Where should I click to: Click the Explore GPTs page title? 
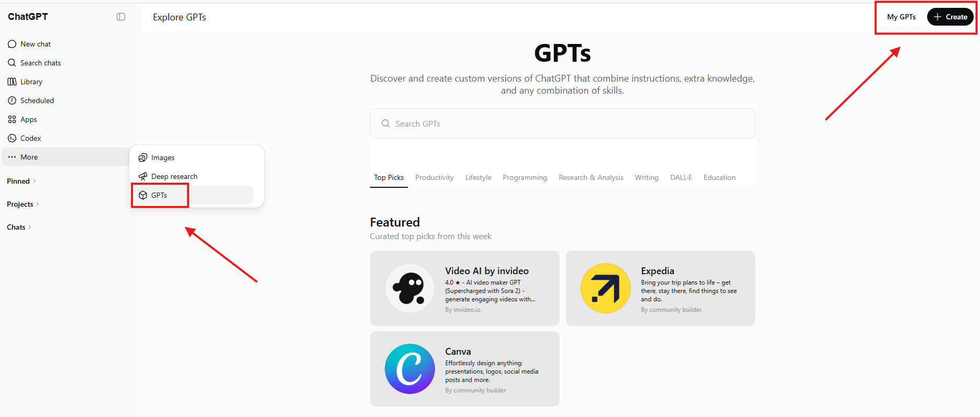(180, 17)
